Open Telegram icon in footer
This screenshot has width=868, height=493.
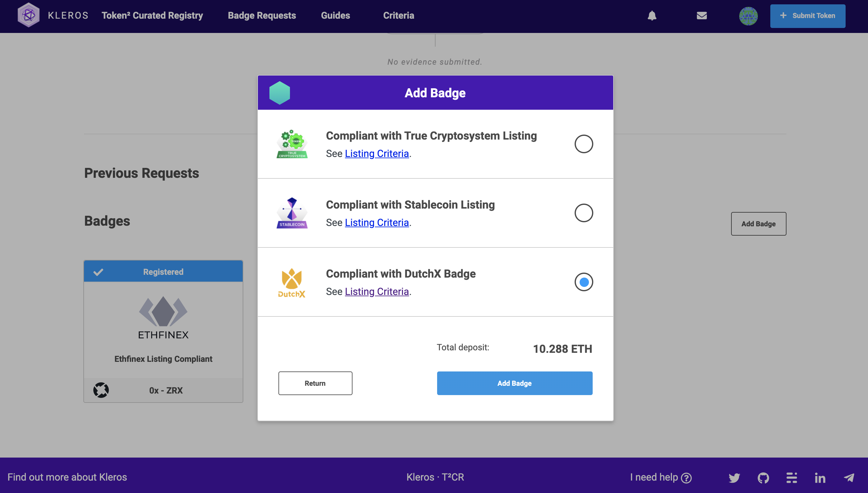[x=849, y=478]
